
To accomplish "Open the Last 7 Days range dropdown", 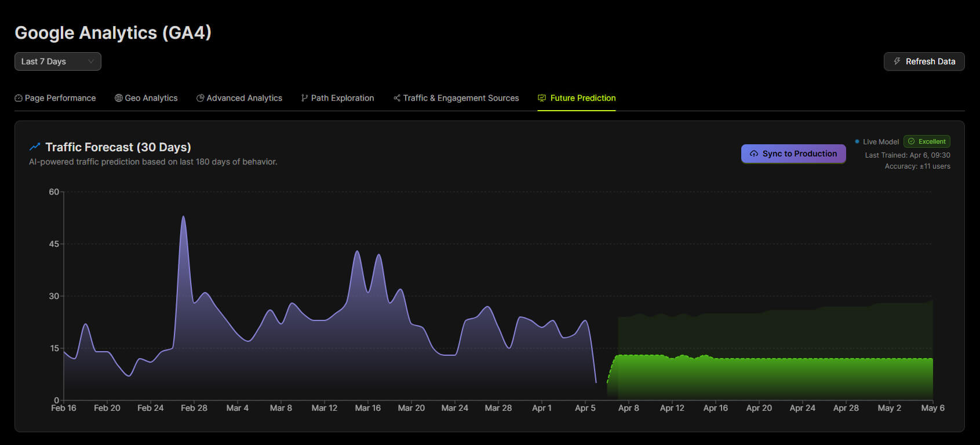I will coord(58,61).
